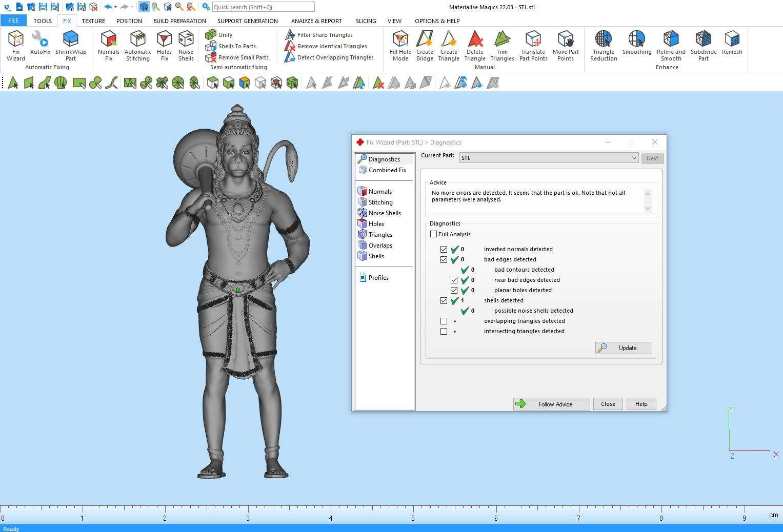Switch to the Support Generation tab
Image resolution: width=783 pixels, height=532 pixels.
247,21
